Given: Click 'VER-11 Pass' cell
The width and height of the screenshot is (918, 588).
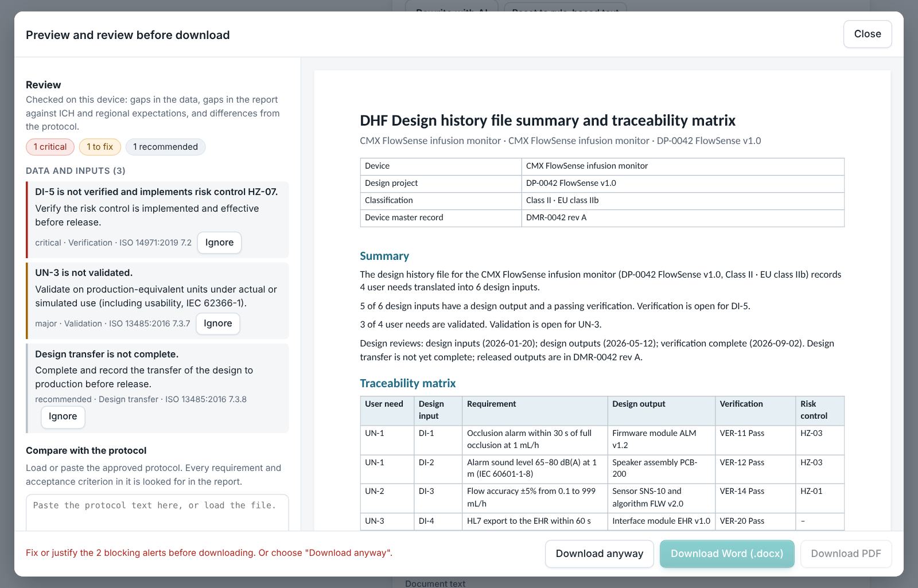Looking at the screenshot, I should [755, 440].
